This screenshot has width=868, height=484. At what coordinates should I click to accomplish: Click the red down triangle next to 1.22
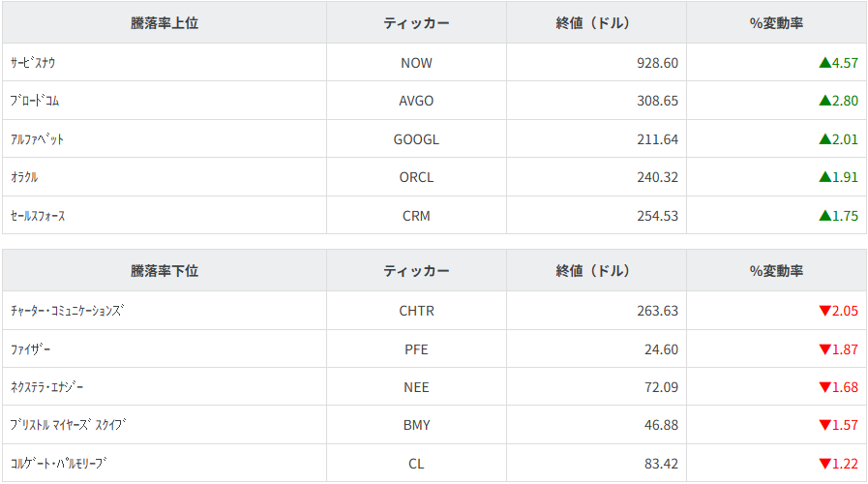[824, 464]
